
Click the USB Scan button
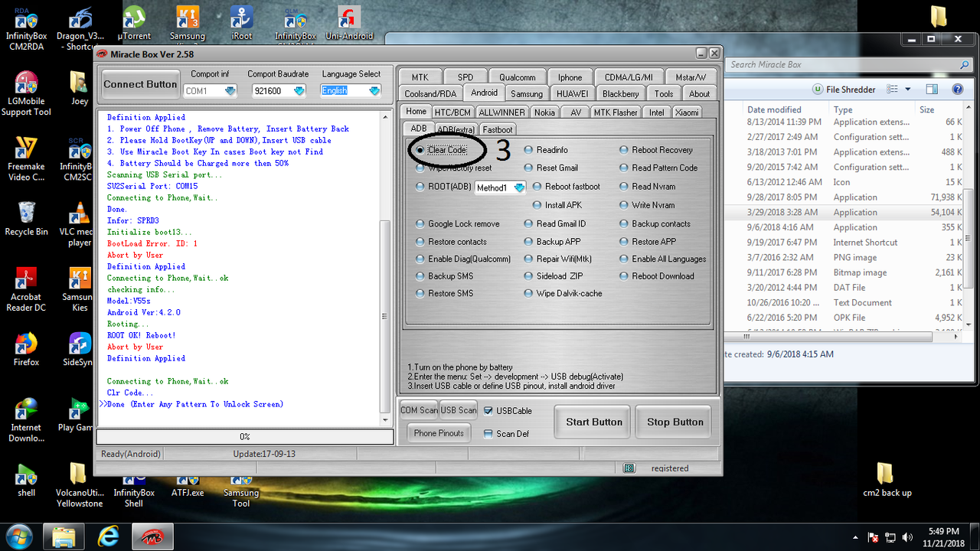point(459,410)
